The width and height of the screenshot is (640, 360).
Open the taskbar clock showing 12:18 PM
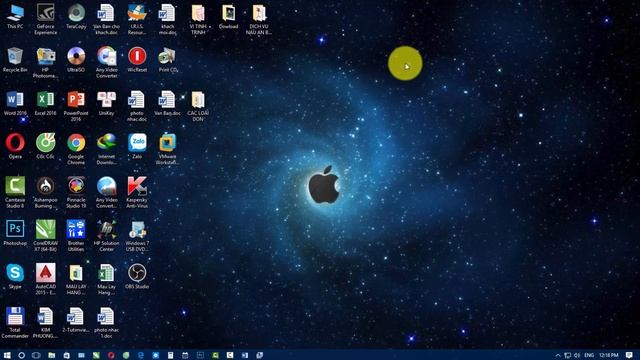point(609,355)
